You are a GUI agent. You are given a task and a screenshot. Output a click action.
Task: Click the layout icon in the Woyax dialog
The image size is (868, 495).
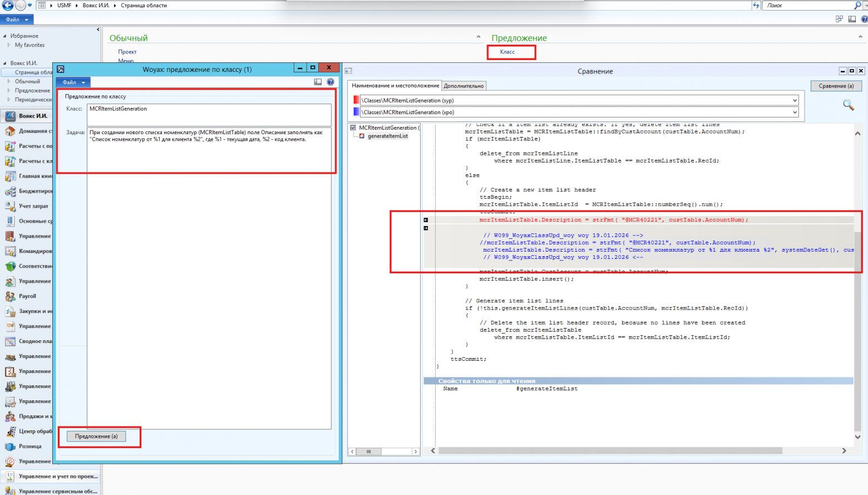pyautogui.click(x=318, y=82)
